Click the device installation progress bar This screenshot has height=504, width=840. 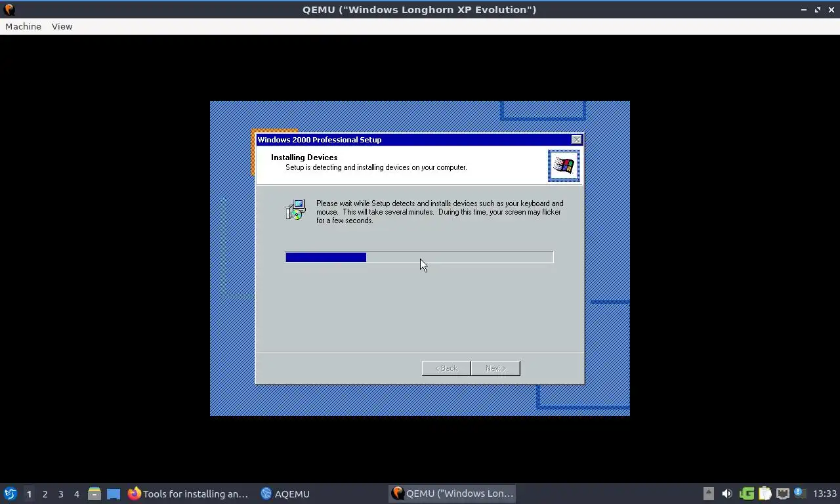click(419, 257)
